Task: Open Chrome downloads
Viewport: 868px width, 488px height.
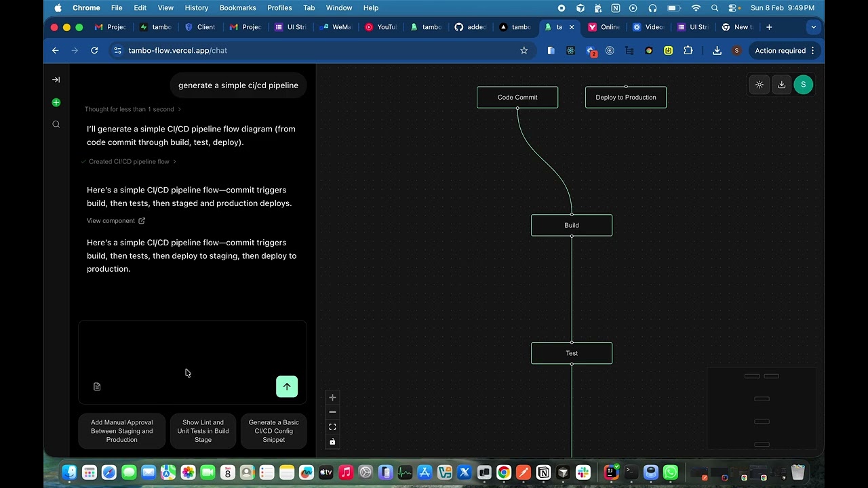Action: [717, 51]
